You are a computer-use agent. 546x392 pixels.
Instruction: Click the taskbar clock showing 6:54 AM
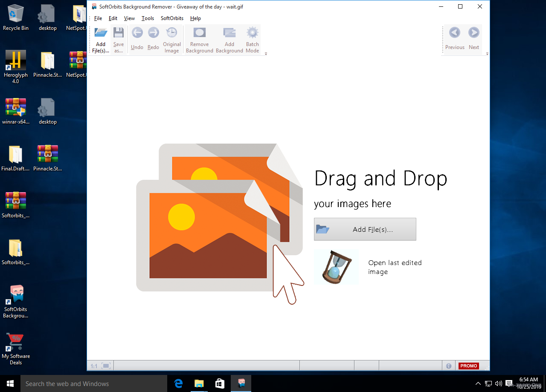tap(529, 383)
